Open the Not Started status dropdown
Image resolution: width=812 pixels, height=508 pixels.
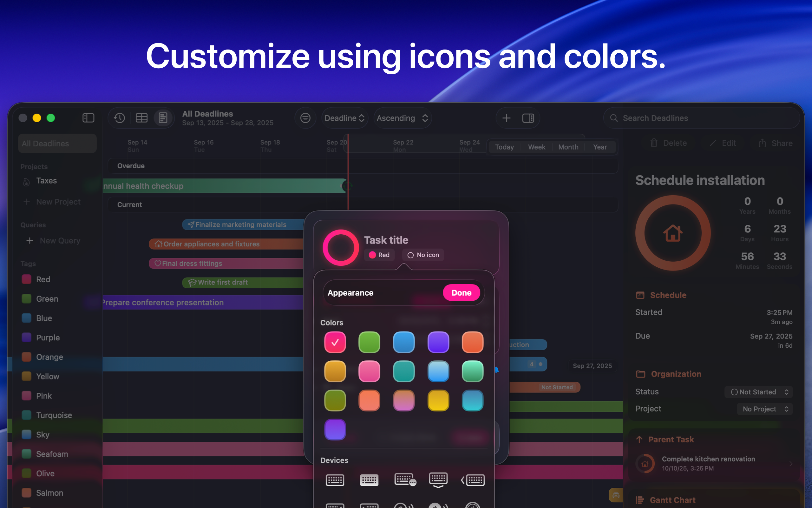(758, 392)
